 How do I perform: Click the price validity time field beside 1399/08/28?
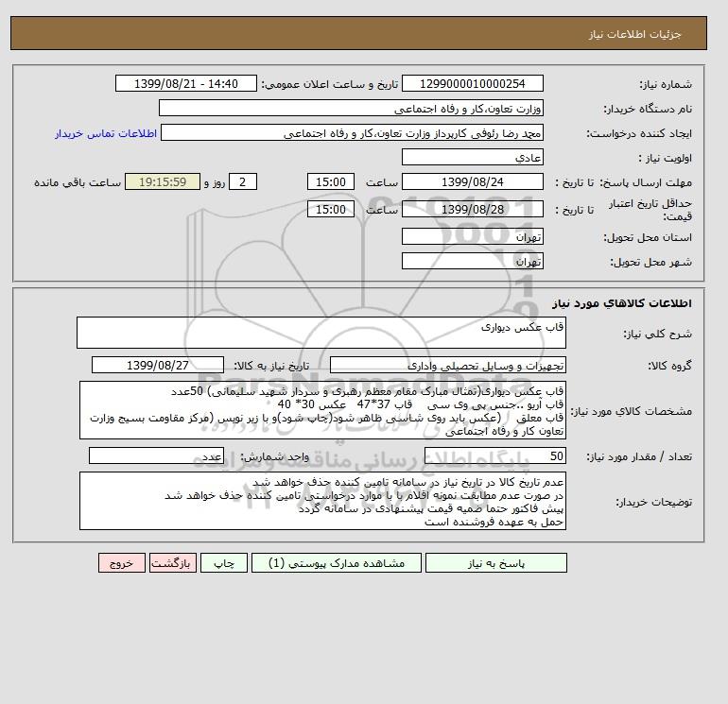pyautogui.click(x=331, y=209)
